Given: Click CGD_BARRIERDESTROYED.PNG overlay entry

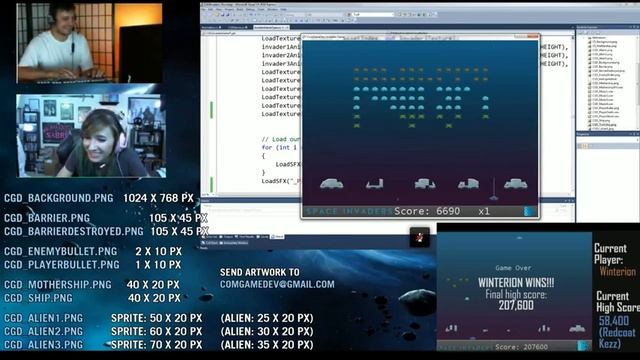Looking at the screenshot, I should click(x=73, y=231).
